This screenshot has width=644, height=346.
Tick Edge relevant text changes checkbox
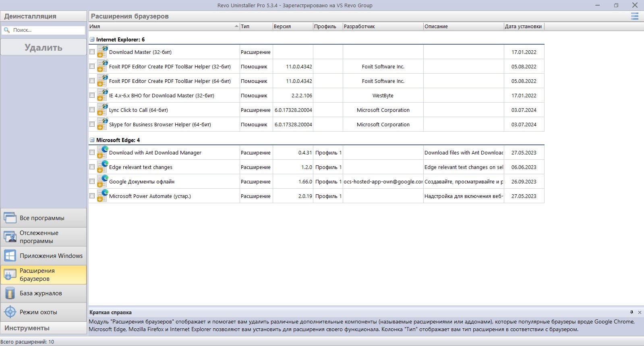pyautogui.click(x=92, y=167)
